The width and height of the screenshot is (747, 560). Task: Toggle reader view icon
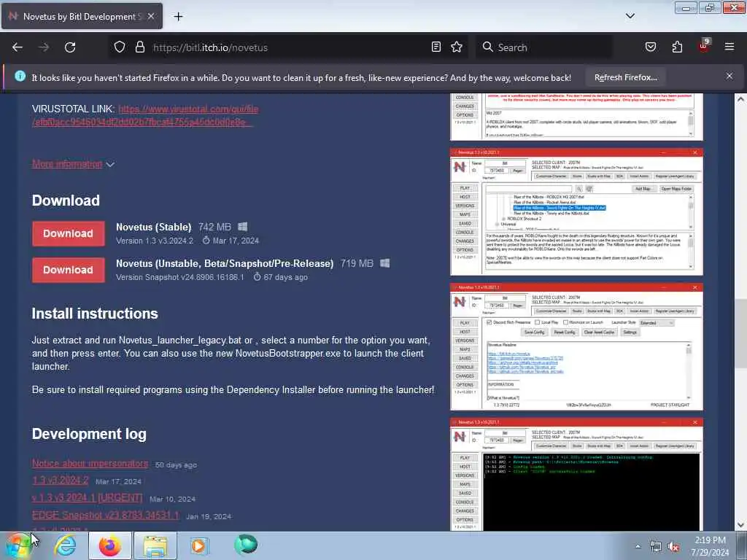tap(436, 47)
